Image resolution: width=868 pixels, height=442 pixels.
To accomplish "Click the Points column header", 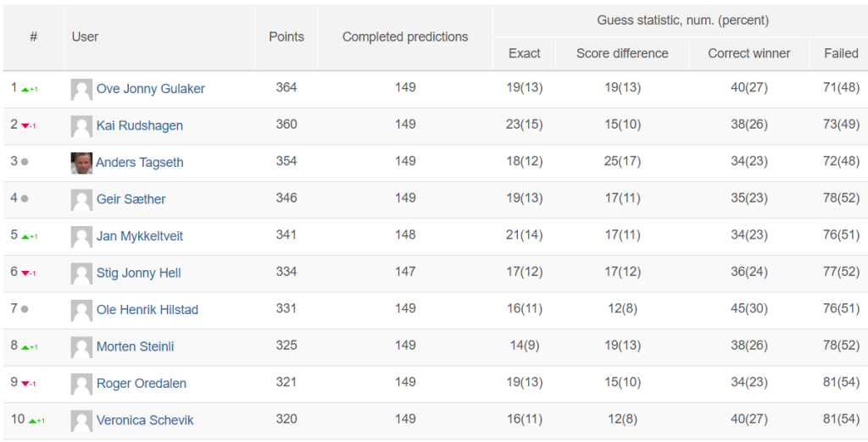I will click(287, 37).
